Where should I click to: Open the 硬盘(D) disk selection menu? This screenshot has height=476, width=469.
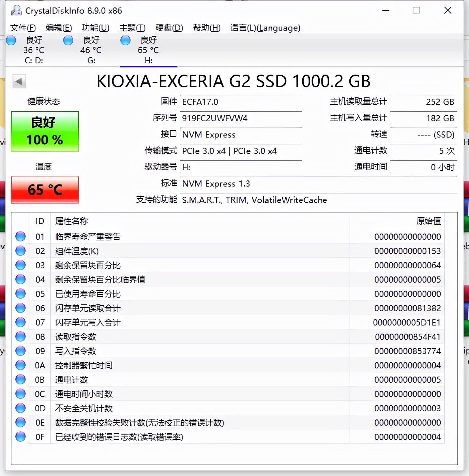[x=169, y=28]
